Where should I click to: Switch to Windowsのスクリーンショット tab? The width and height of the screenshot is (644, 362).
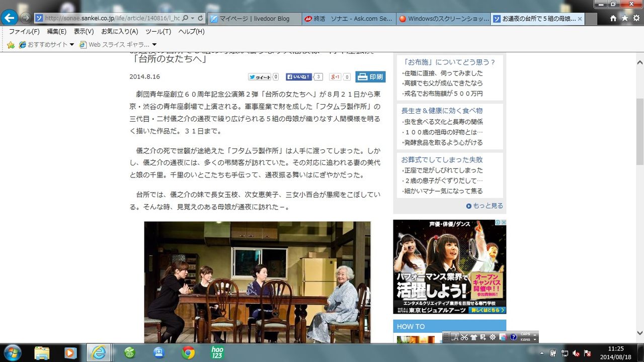[x=443, y=19]
